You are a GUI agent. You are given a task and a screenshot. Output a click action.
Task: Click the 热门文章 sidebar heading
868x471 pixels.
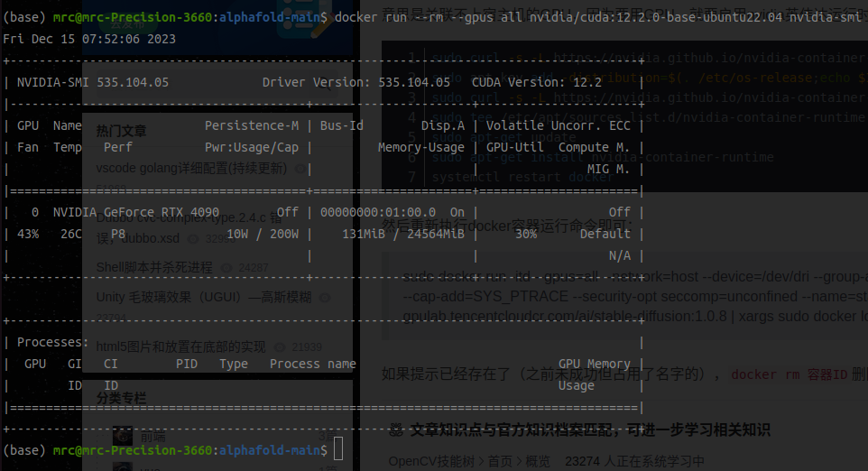[x=121, y=131]
